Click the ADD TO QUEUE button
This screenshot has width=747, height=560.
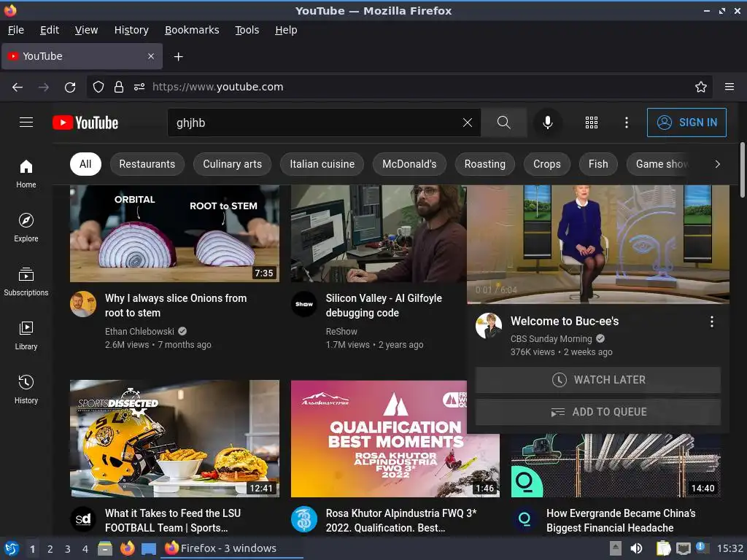point(598,412)
